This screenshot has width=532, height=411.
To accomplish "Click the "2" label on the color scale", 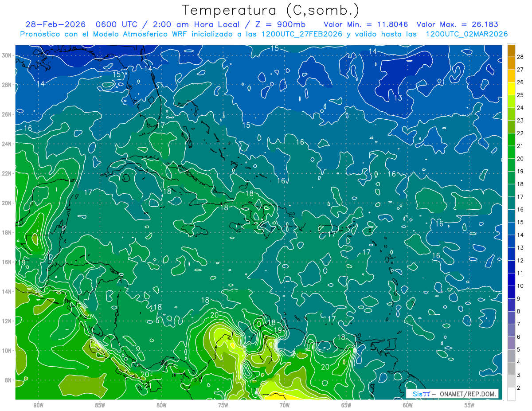I will click(x=519, y=388).
